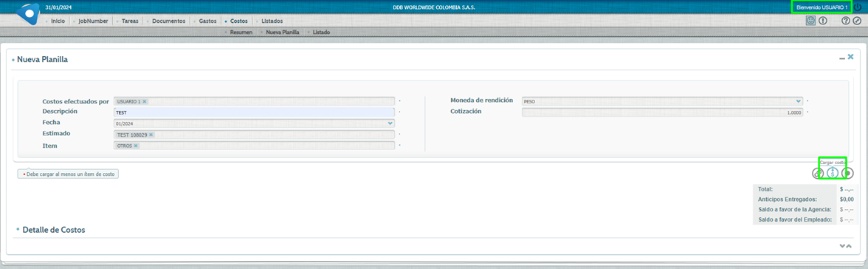Click the Saldo a favor de la Agencia label

(x=794, y=210)
